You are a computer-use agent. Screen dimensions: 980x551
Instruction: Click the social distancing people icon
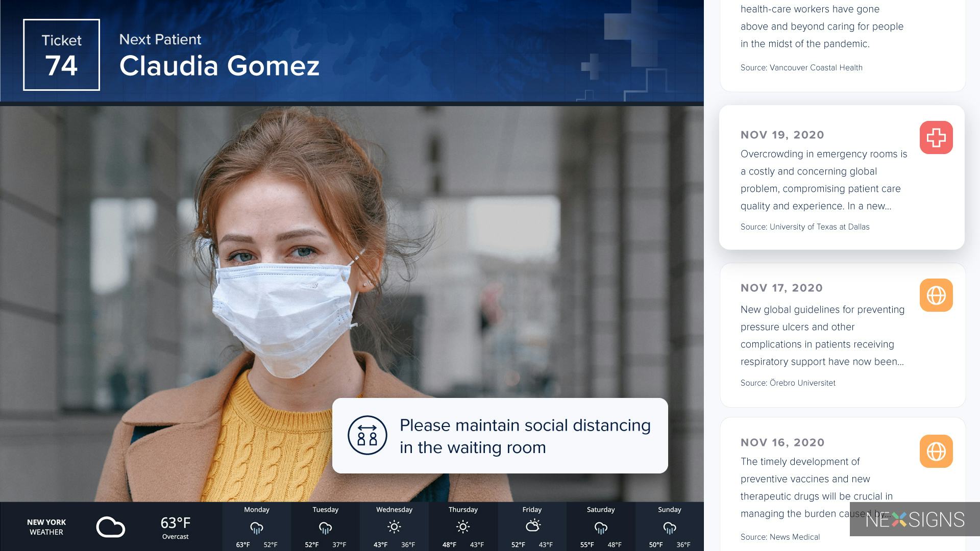367,436
